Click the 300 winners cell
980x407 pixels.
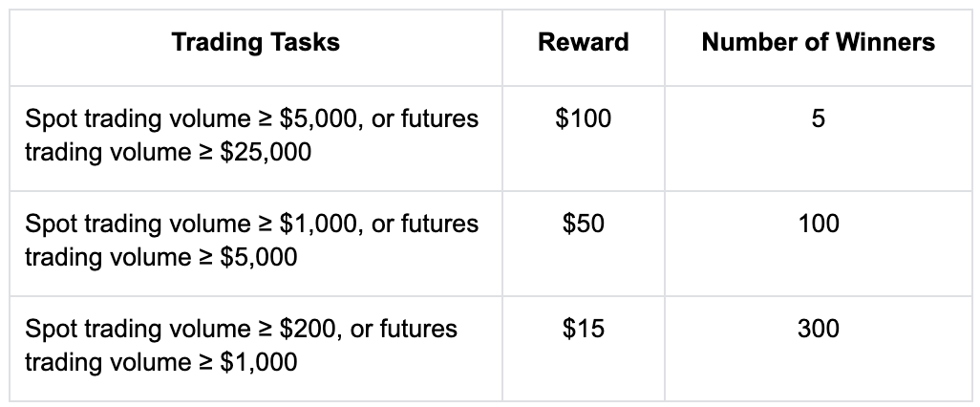[x=818, y=329]
